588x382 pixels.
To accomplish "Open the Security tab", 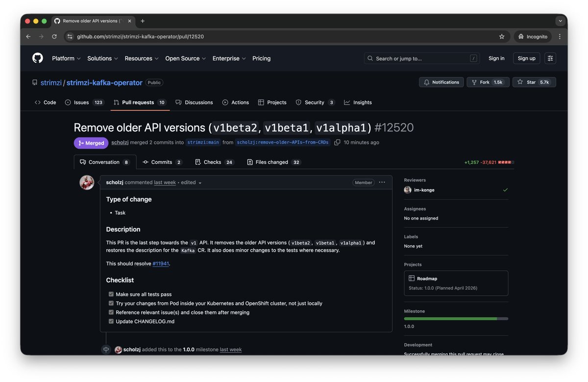I will coord(315,102).
